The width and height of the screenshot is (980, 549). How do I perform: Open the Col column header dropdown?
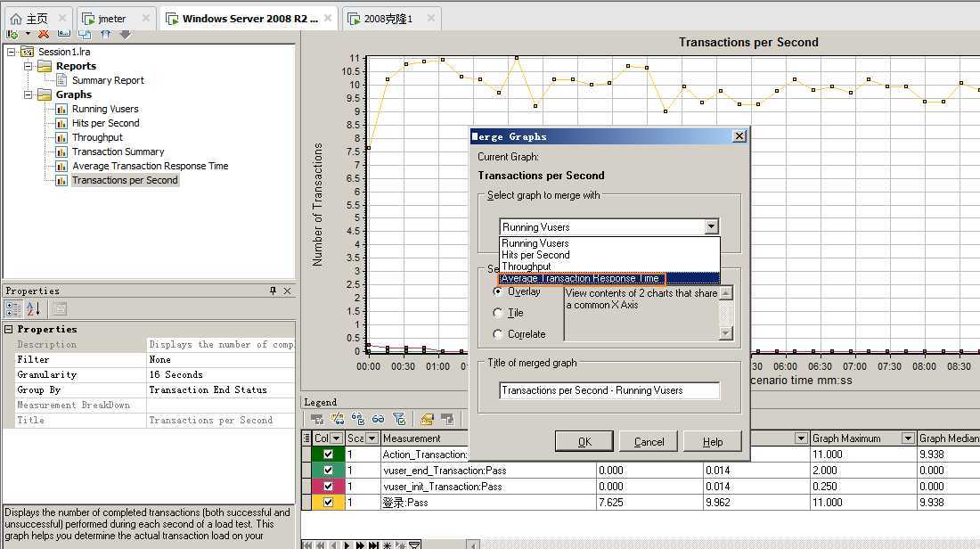336,438
